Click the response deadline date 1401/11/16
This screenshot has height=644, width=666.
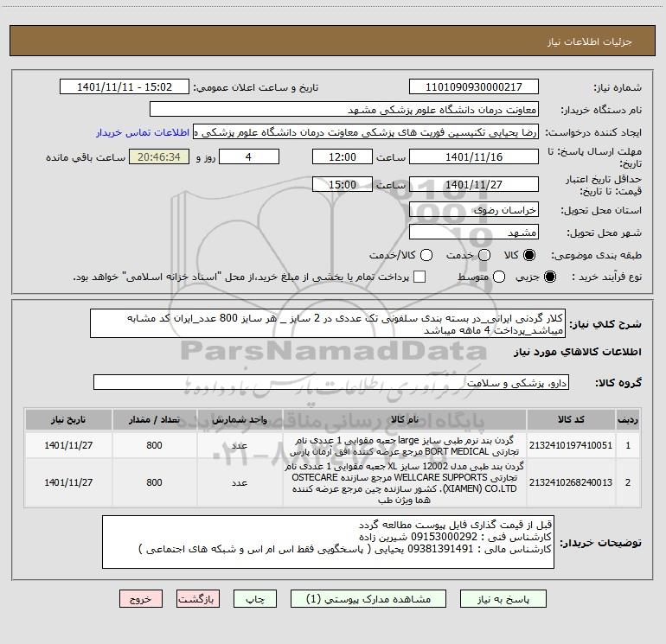pos(474,156)
